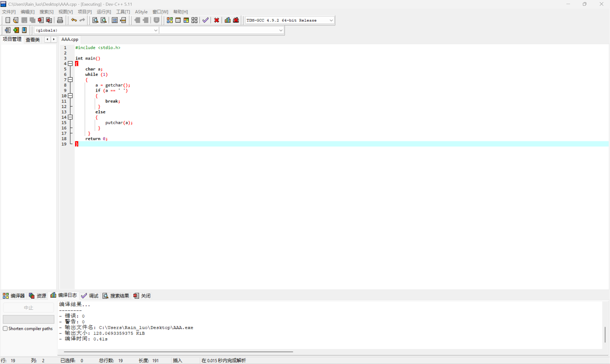Click the Compile icon with four colored squares
Image resolution: width=610 pixels, height=364 pixels.
coord(170,20)
